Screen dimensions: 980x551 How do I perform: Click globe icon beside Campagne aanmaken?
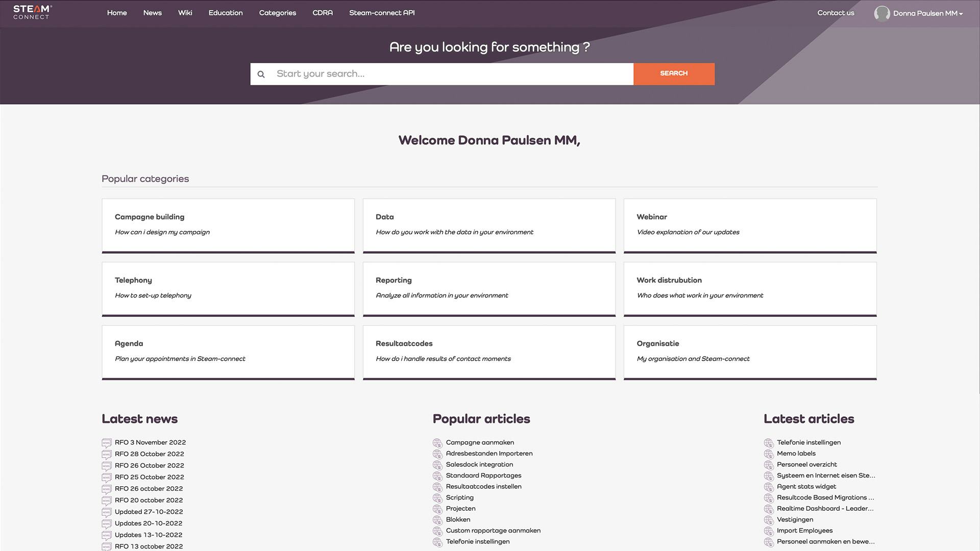coord(437,443)
